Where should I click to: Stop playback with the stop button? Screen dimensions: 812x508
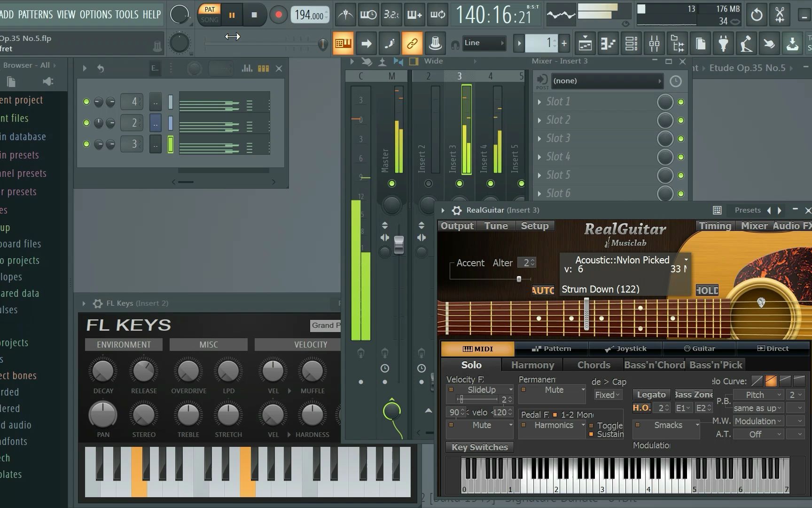pos(254,15)
